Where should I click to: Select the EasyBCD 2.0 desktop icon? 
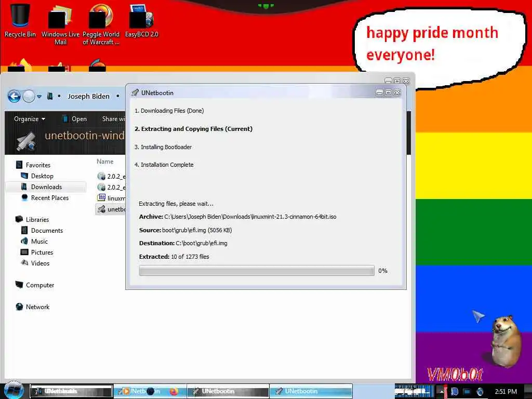tap(141, 20)
